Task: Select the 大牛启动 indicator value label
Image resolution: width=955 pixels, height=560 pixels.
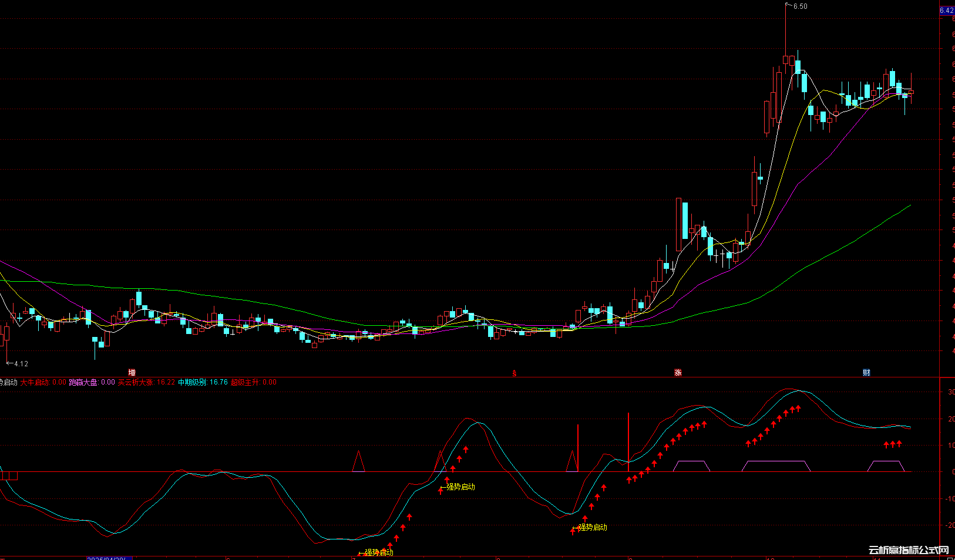Action: click(x=43, y=382)
